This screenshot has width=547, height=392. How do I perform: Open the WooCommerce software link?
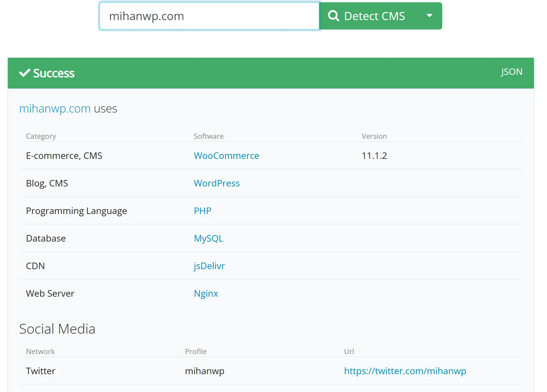point(226,156)
